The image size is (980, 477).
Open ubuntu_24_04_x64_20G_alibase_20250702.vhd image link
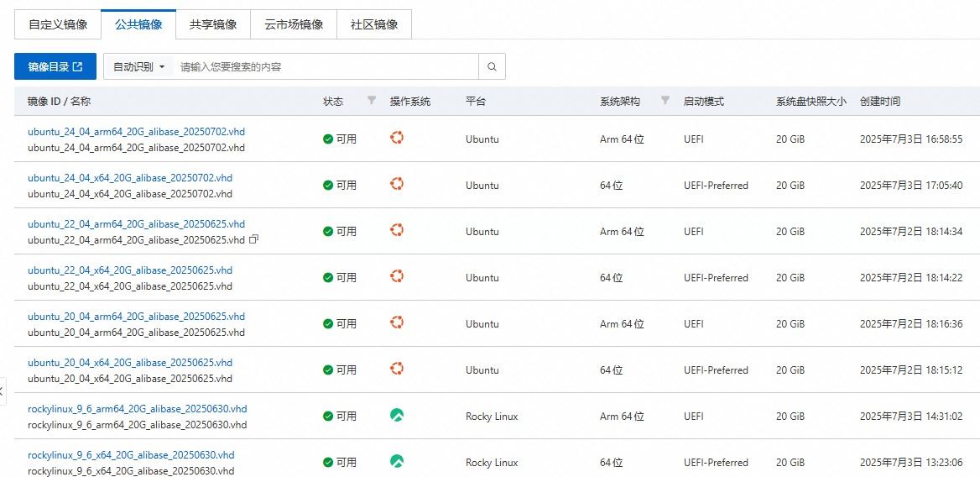coord(130,178)
